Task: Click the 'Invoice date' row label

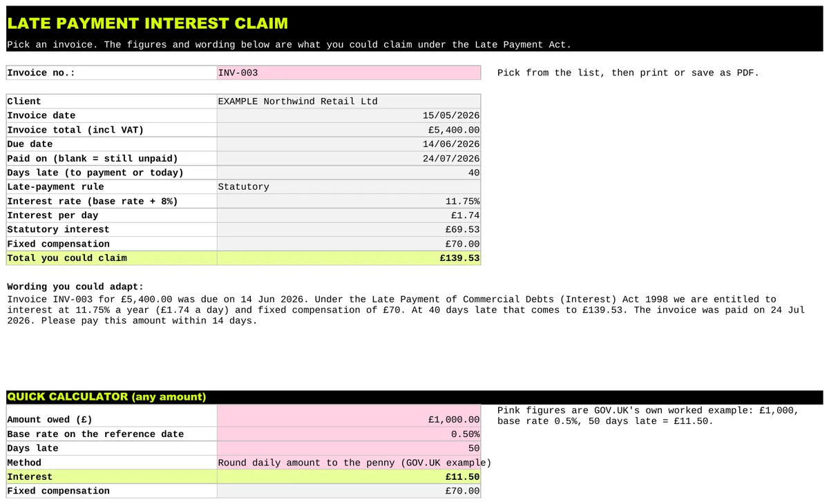Action: click(41, 115)
